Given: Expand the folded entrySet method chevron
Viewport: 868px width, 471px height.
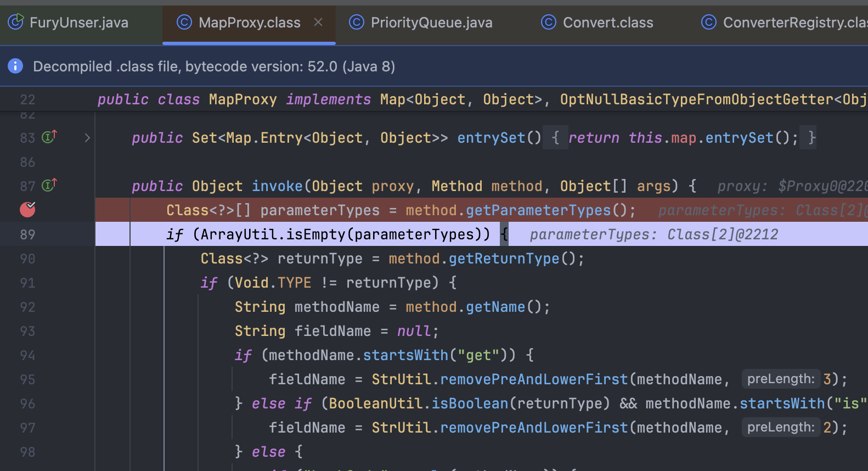Looking at the screenshot, I should pyautogui.click(x=87, y=138).
